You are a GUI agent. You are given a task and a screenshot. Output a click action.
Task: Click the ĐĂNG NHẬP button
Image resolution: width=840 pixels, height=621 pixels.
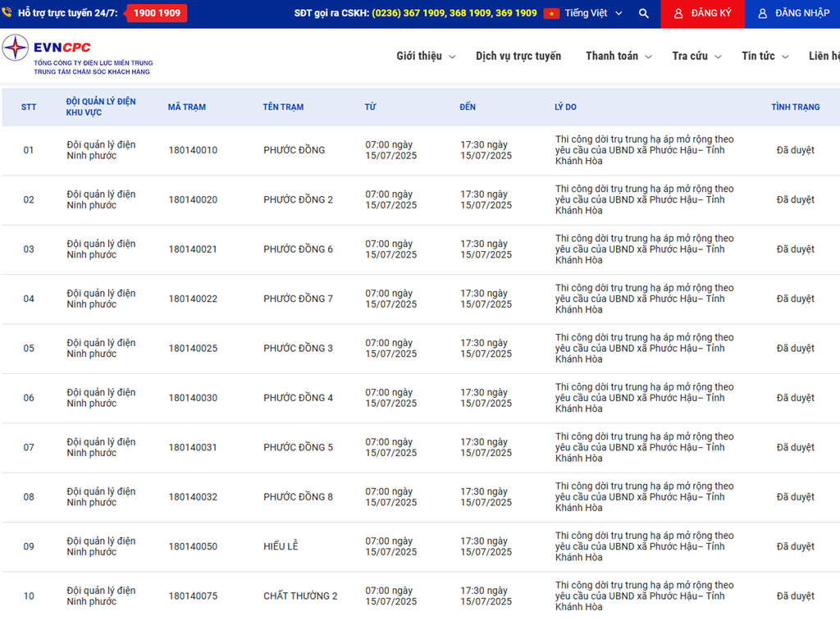coord(792,14)
